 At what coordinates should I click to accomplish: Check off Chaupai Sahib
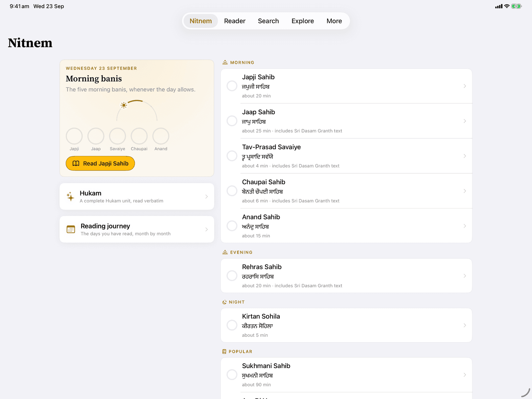232,191
